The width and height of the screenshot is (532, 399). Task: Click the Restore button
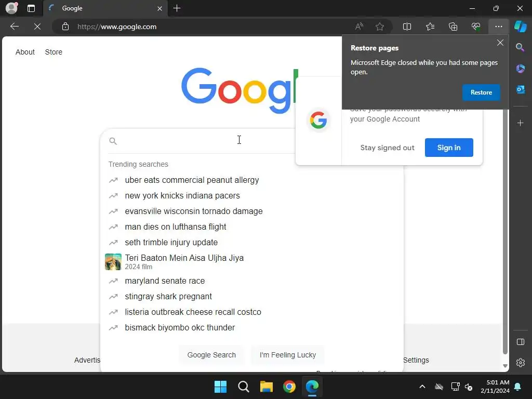click(x=481, y=92)
